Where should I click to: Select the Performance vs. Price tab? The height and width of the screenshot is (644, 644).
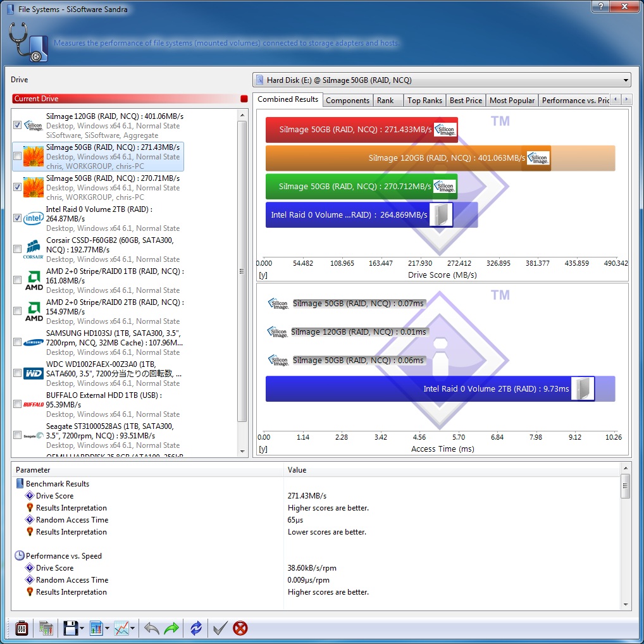pos(574,101)
